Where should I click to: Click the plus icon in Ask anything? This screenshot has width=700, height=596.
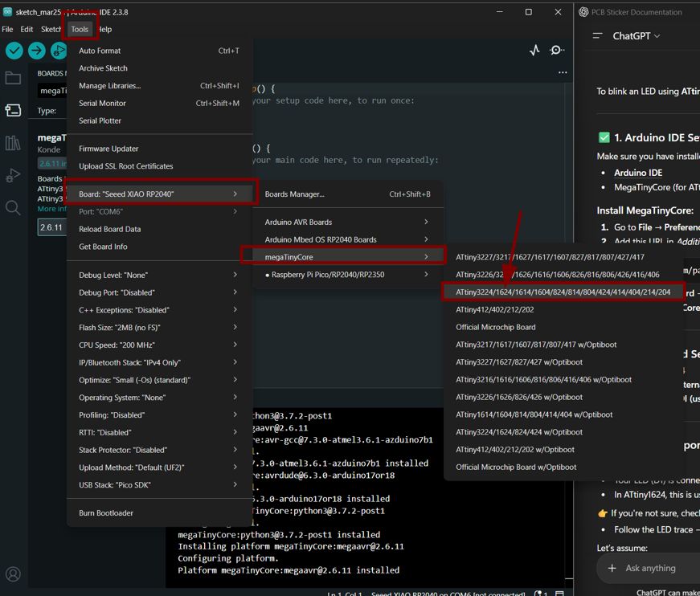[612, 568]
